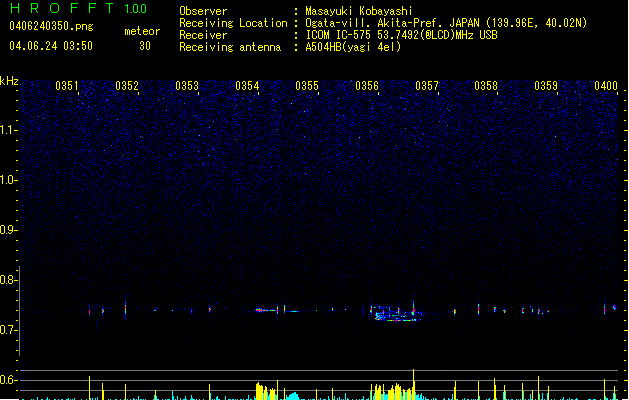Click the 0357 time marker
This screenshot has width=629, height=400.
pyautogui.click(x=427, y=86)
